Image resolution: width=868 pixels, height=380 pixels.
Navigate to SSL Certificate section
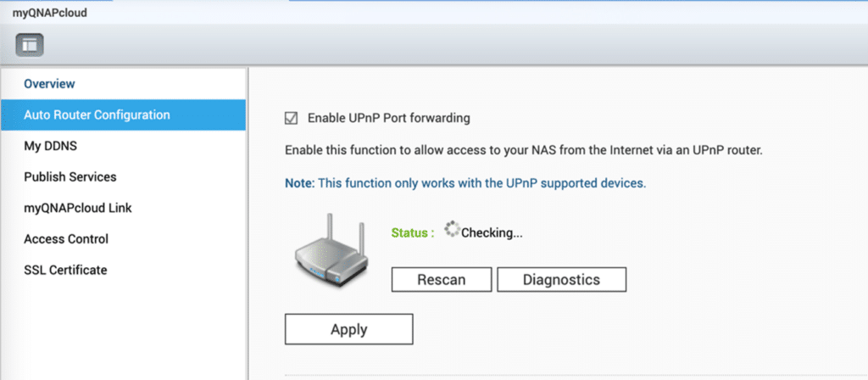pyautogui.click(x=65, y=271)
